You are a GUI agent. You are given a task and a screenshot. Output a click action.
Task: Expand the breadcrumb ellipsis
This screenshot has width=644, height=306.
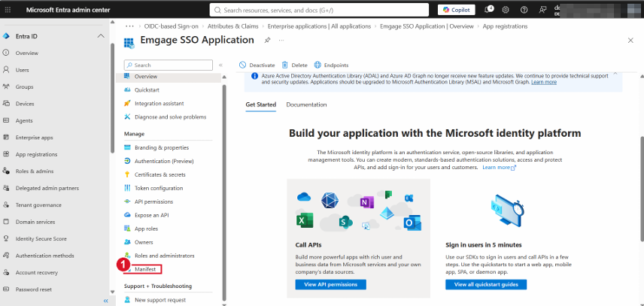[129, 26]
